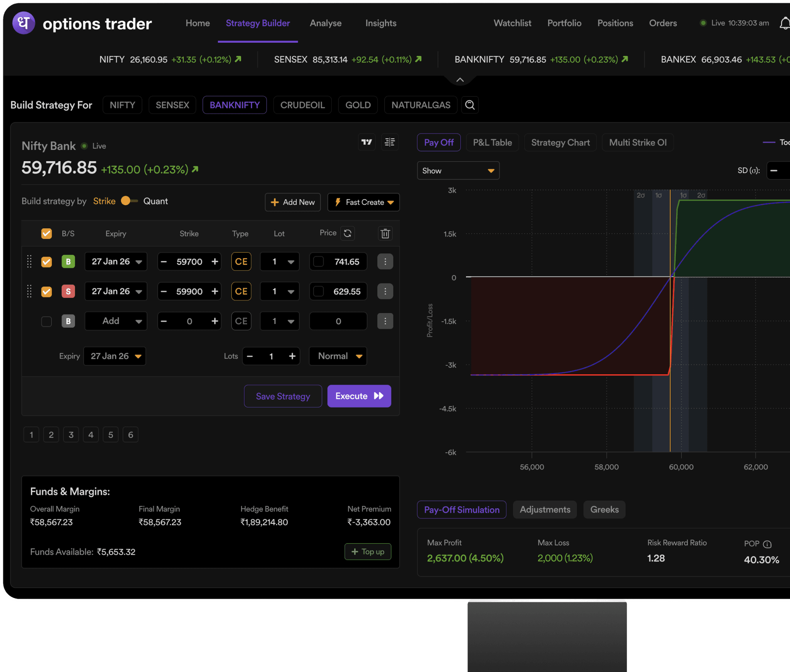Select the CRUDEOIL chip
790x672 pixels.
click(302, 105)
